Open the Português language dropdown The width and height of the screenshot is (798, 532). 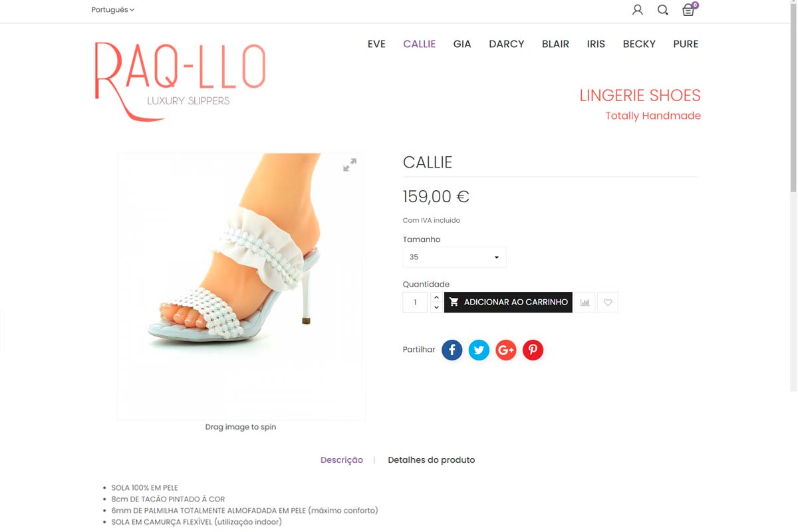pos(112,10)
